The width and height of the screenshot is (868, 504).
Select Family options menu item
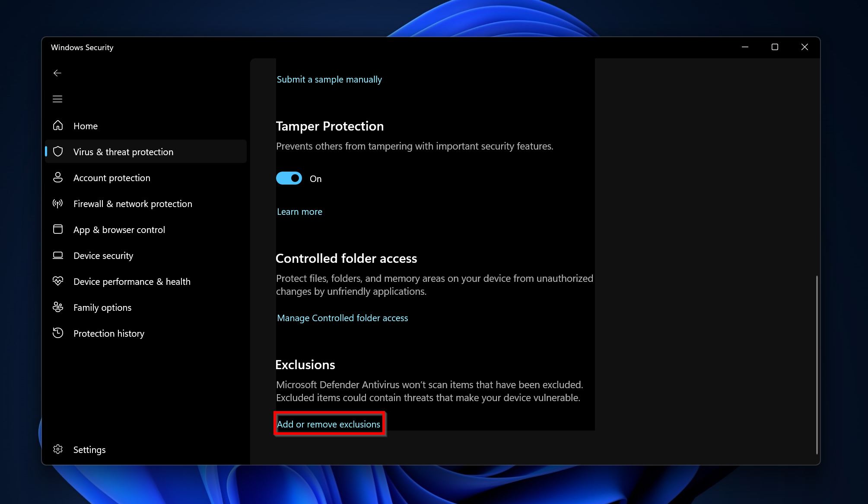point(102,307)
